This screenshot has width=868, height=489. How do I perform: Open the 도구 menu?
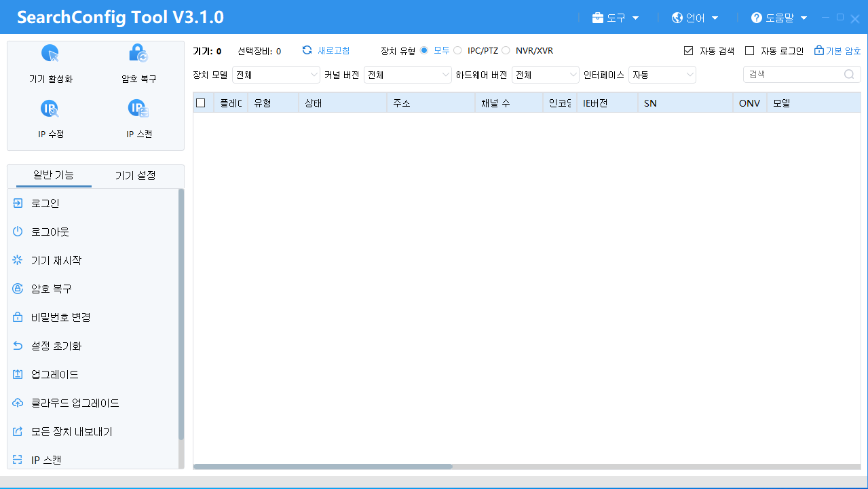pyautogui.click(x=616, y=18)
